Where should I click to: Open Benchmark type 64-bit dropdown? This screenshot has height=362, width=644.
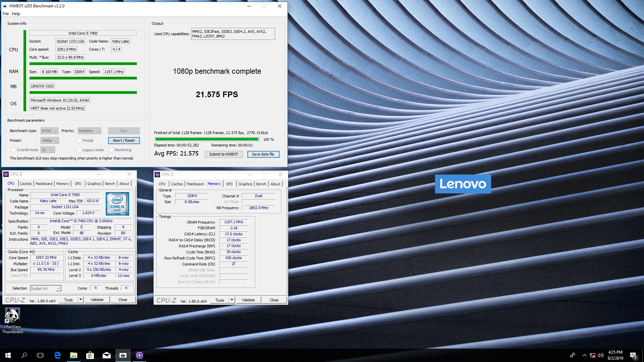coord(49,131)
